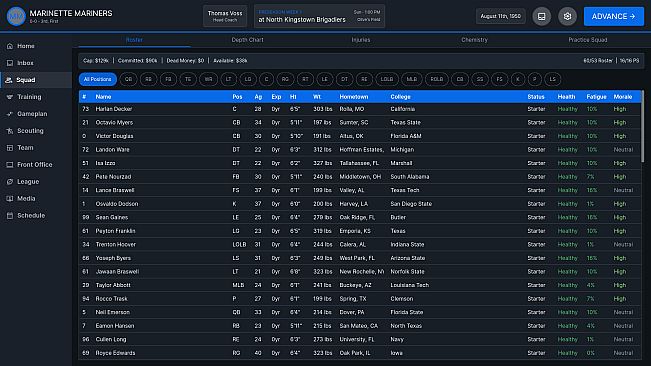Sort the table by College column
This screenshot has height=366, width=651.
[x=400, y=97]
